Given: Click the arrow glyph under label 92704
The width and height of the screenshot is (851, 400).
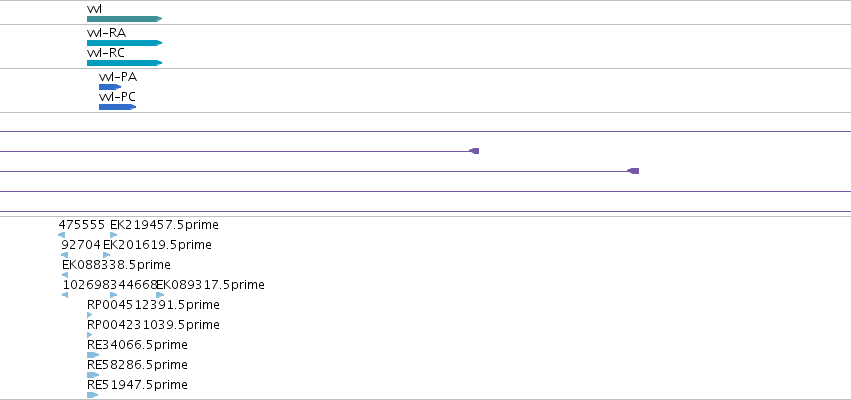Looking at the screenshot, I should 65,255.
